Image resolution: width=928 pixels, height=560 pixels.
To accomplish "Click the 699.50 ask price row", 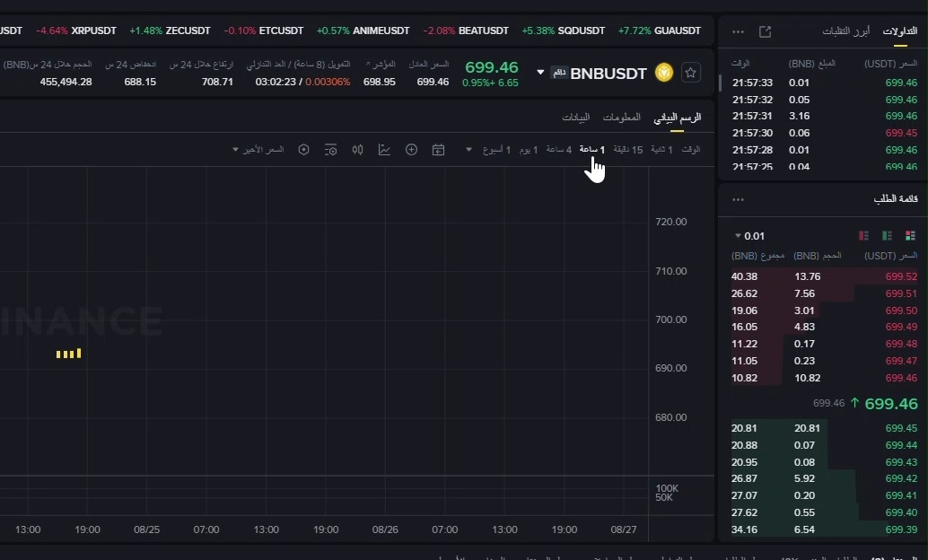I will point(824,311).
